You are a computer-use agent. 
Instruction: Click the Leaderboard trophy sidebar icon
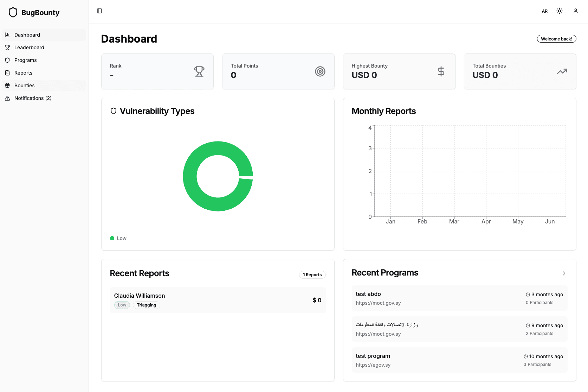(7, 48)
